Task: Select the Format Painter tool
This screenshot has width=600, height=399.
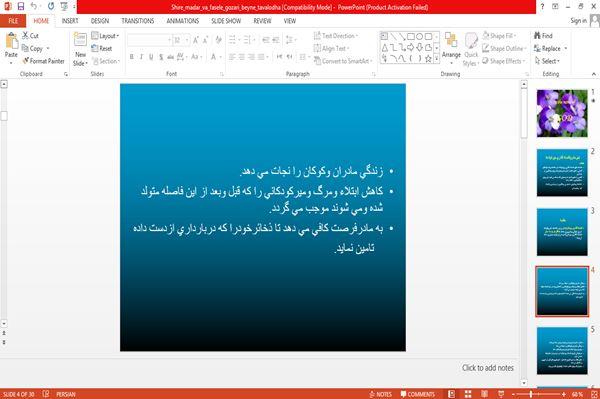Action: 44,61
